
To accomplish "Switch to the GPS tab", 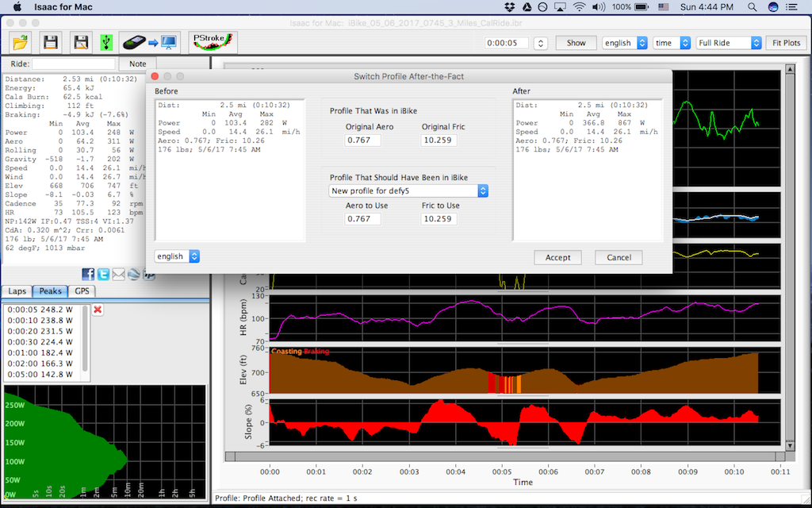I will (83, 291).
